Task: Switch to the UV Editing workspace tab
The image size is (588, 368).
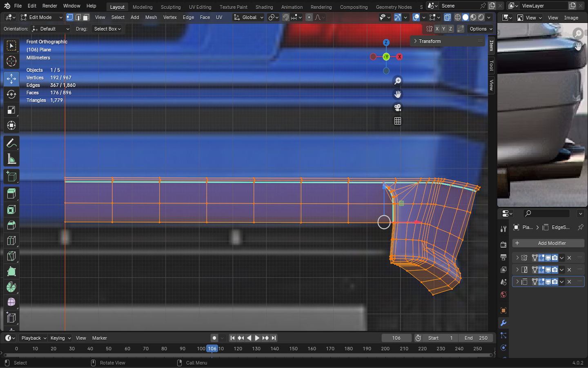Action: [x=200, y=7]
